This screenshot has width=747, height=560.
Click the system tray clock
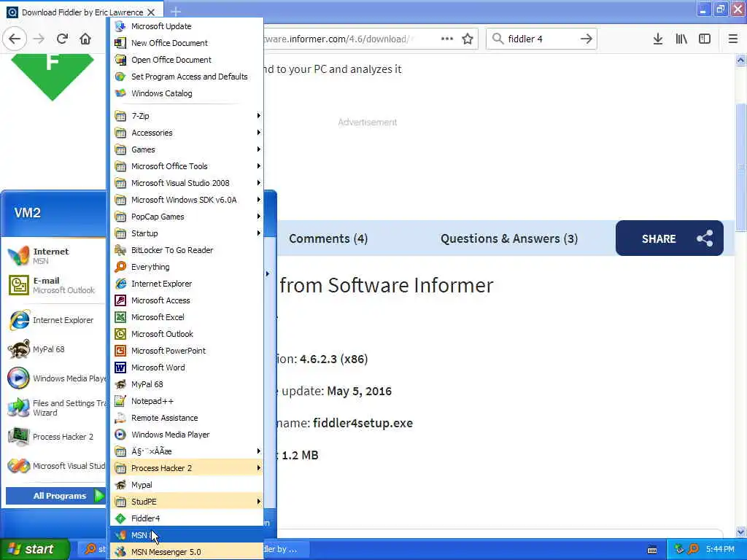pos(720,550)
